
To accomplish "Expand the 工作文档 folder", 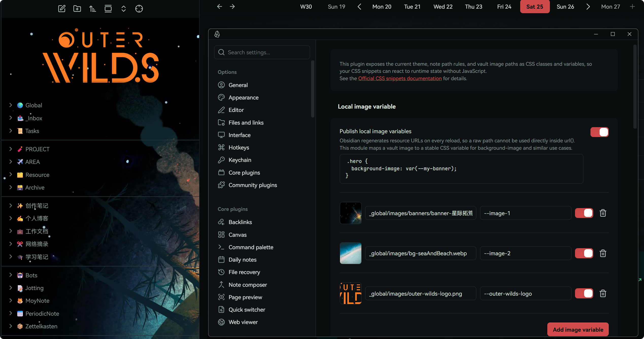I will pos(11,231).
